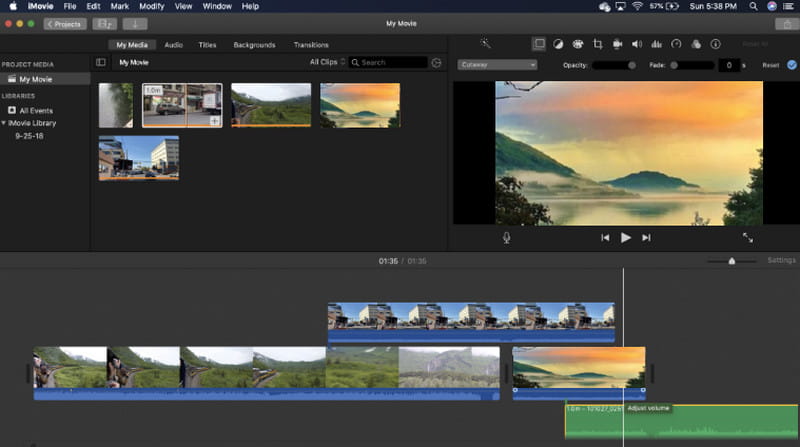800x447 pixels.
Task: Open the Mark menu
Action: point(119,6)
